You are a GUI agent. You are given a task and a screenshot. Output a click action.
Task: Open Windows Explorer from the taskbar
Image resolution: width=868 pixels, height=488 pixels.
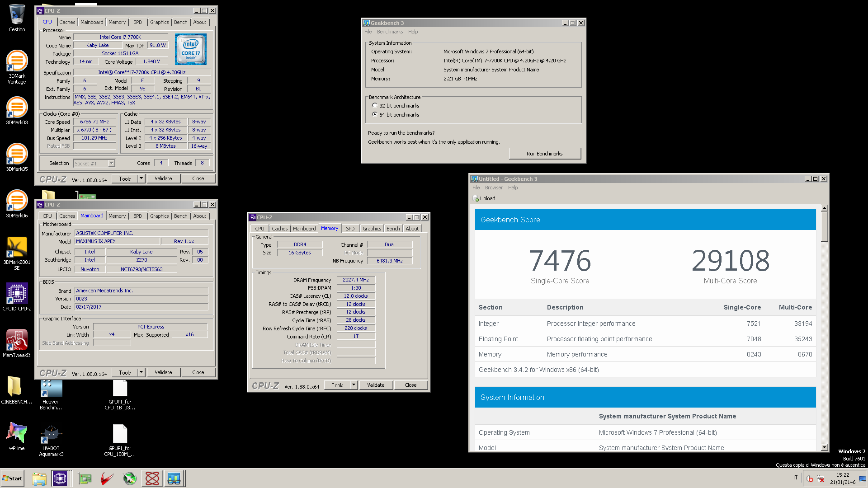point(39,479)
